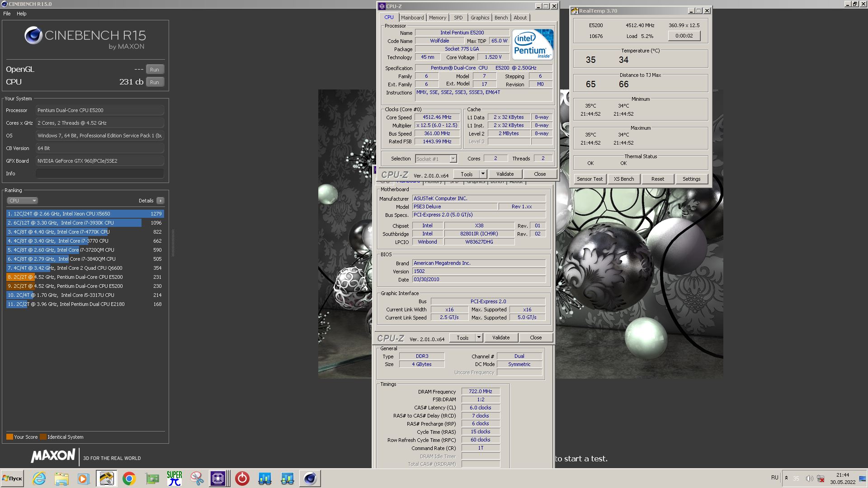
Task: Open network status tray icon
Action: click(x=821, y=479)
